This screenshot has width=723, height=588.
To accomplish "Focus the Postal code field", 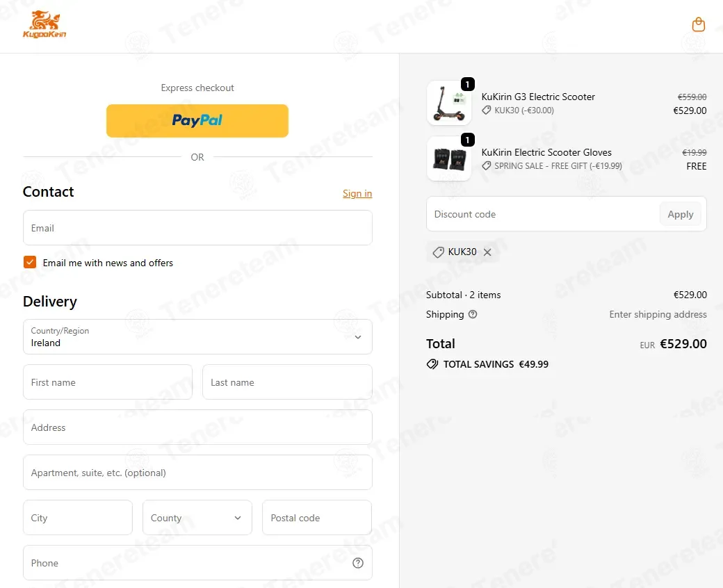I will [x=317, y=518].
